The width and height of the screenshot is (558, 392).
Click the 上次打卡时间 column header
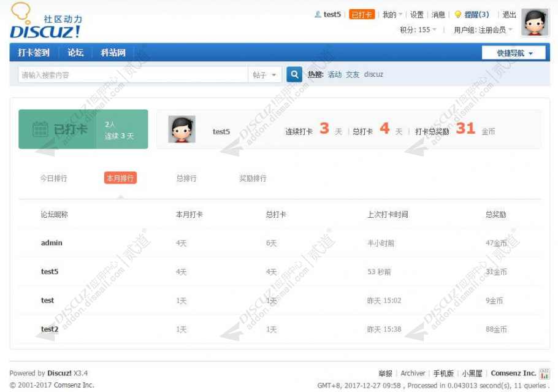pyautogui.click(x=388, y=214)
